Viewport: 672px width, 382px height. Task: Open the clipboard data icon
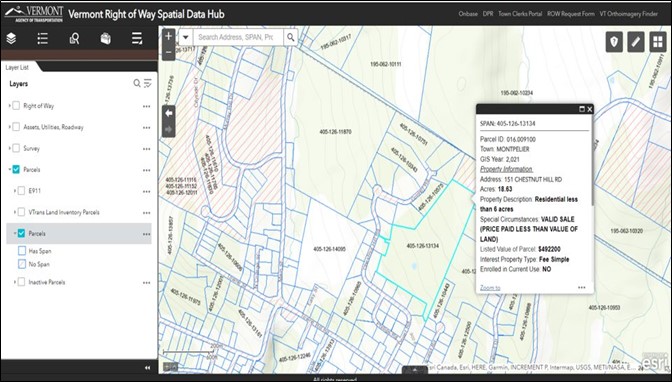[105, 39]
